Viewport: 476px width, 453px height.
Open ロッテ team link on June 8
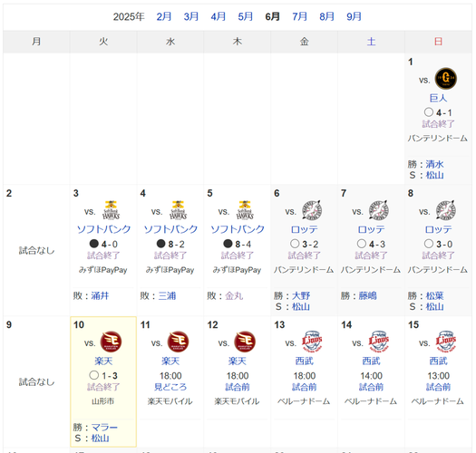438,229
